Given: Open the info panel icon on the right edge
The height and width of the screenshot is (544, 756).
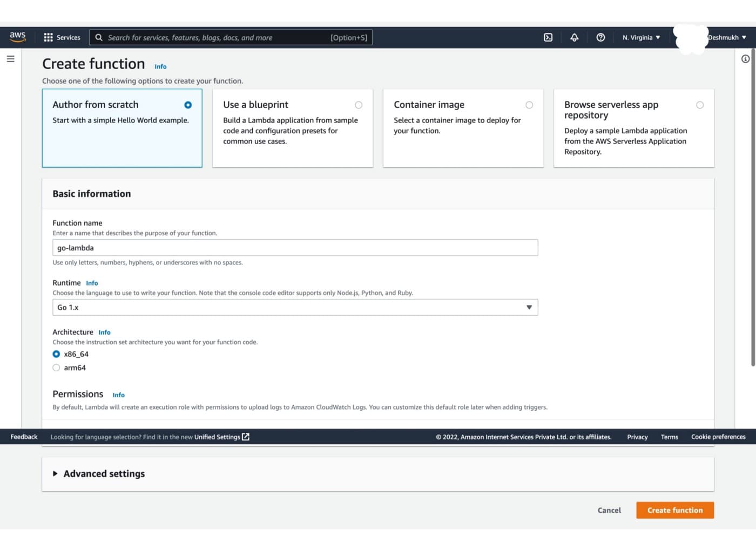Looking at the screenshot, I should pos(745,58).
